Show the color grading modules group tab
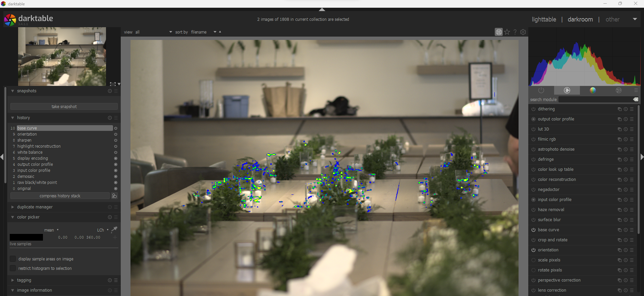Viewport: 644px width, 296px height. click(x=593, y=90)
